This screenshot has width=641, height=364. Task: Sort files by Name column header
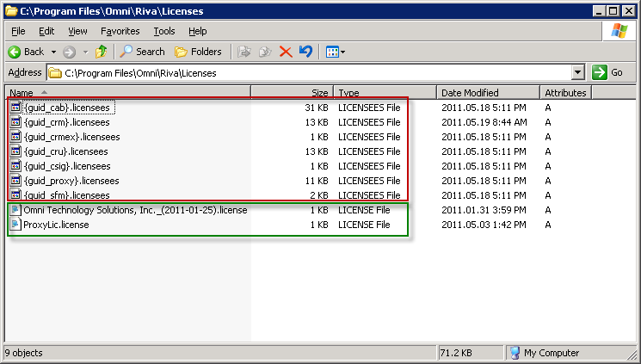pos(128,93)
